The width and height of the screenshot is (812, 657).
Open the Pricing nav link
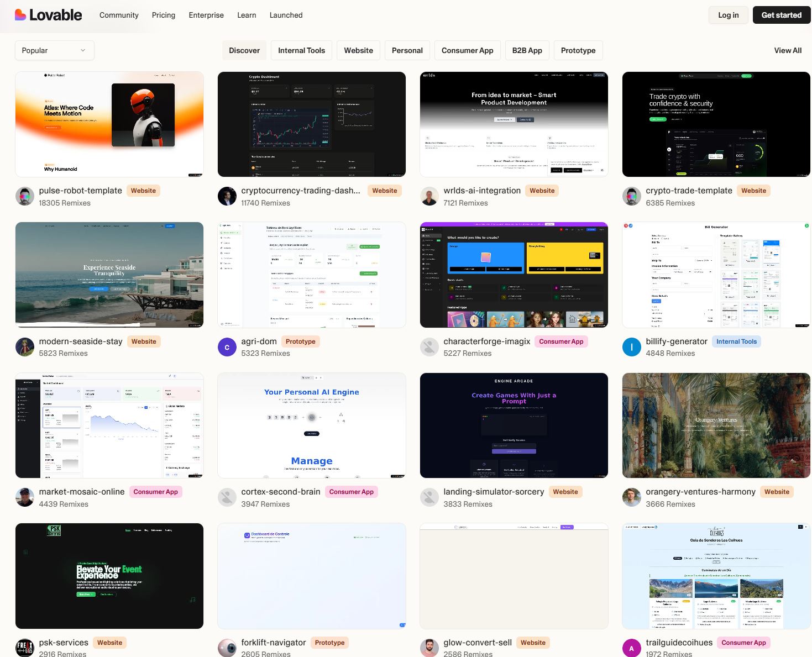tap(164, 15)
